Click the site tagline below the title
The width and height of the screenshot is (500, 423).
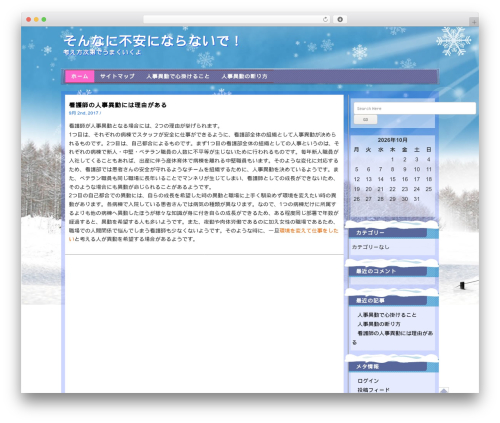coord(102,52)
